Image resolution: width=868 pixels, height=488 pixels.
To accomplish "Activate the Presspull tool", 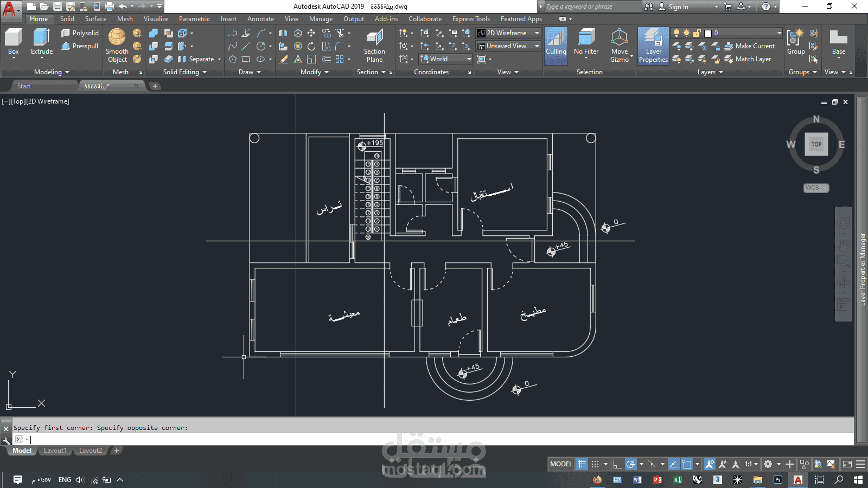I will click(x=80, y=46).
